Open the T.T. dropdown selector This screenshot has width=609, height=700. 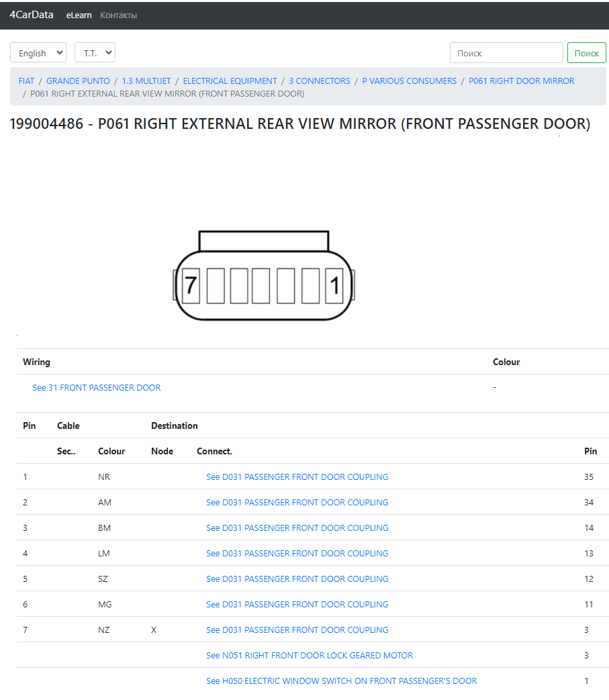tap(95, 52)
